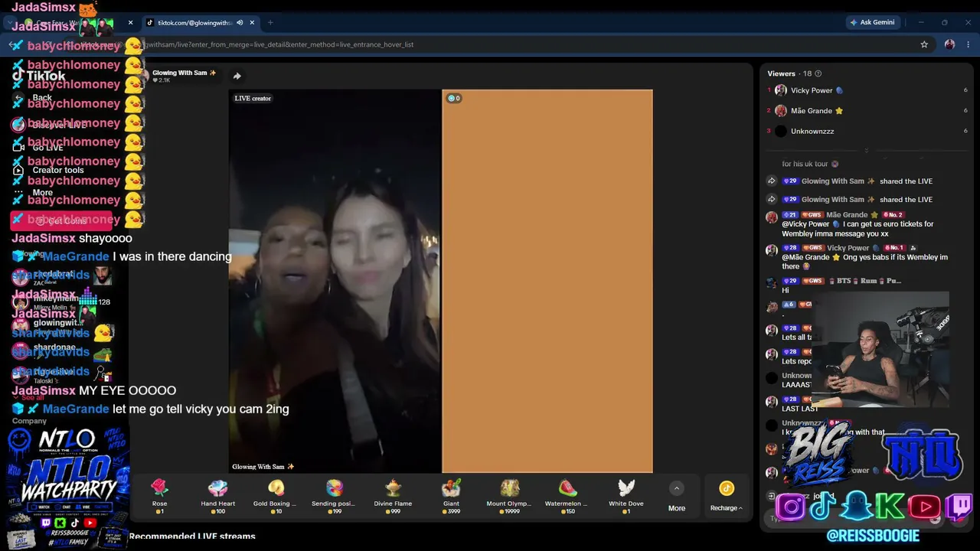
Task: Click Mãe Grande's name in top viewers
Action: [x=811, y=111]
